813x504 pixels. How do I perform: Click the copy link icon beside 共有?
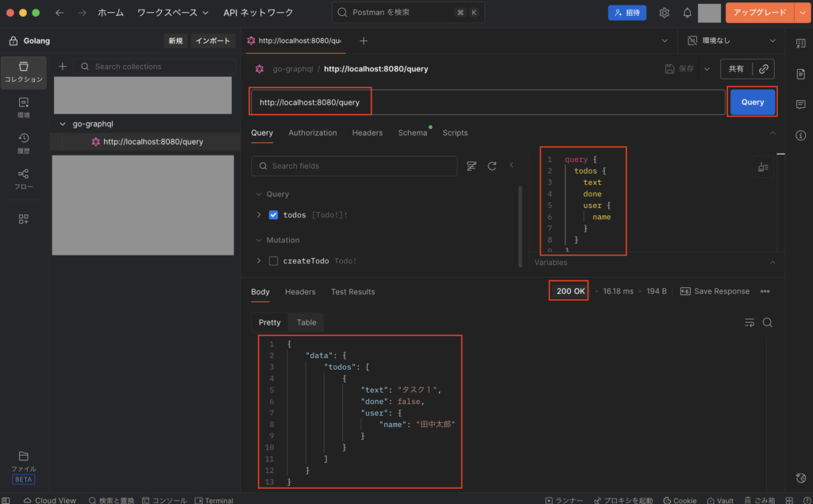763,69
